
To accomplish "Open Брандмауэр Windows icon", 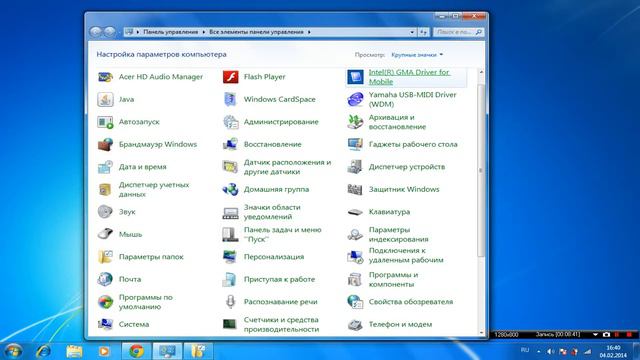I will click(105, 144).
